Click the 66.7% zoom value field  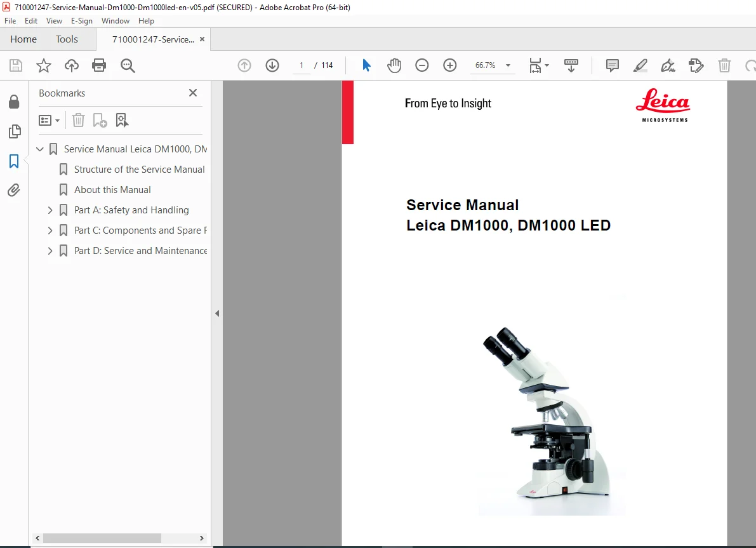(x=485, y=65)
